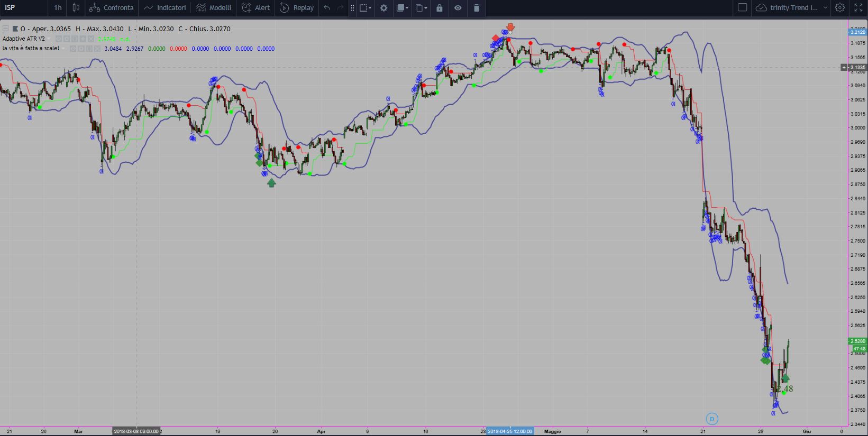
Task: Click the flag icon beside OHLC values
Action: (x=15, y=29)
